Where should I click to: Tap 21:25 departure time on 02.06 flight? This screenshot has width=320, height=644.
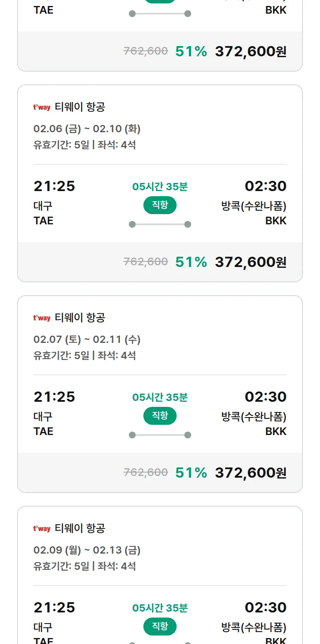coord(54,186)
